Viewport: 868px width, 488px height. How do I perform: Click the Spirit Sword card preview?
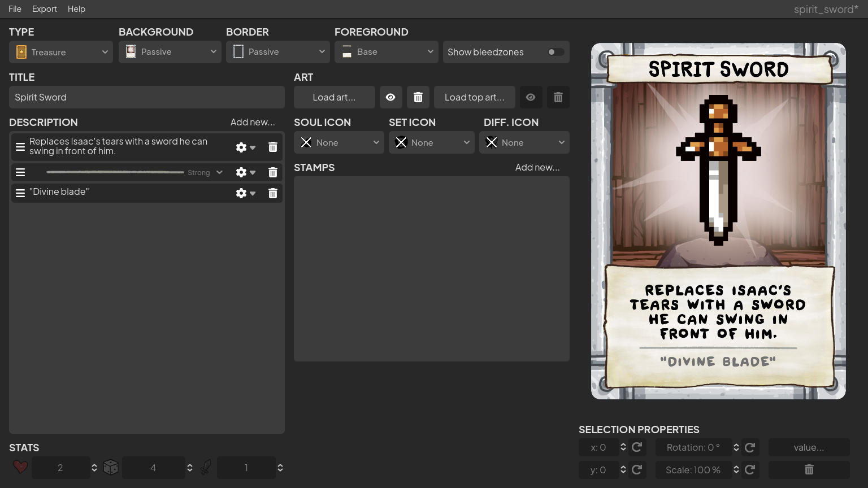(x=718, y=221)
